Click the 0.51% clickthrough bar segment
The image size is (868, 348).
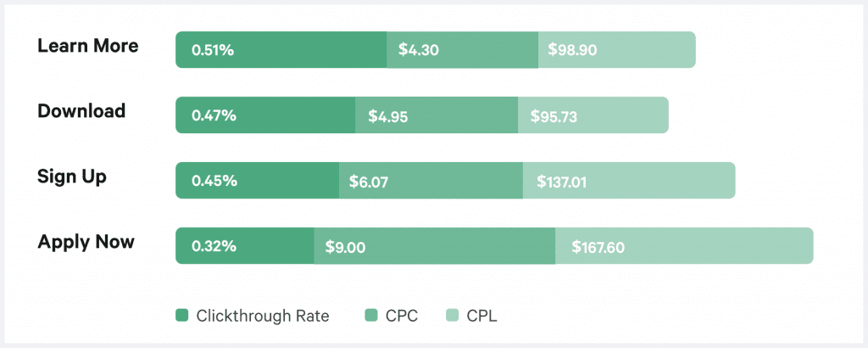[x=281, y=50]
